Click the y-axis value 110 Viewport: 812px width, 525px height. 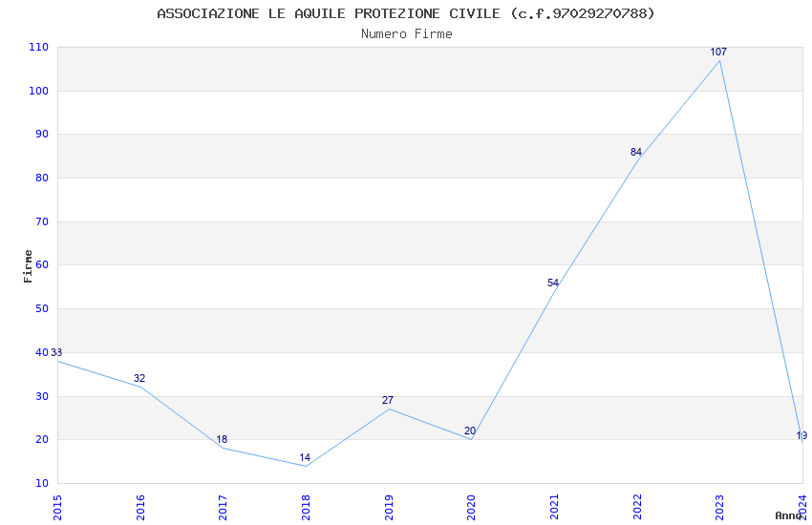pos(39,48)
